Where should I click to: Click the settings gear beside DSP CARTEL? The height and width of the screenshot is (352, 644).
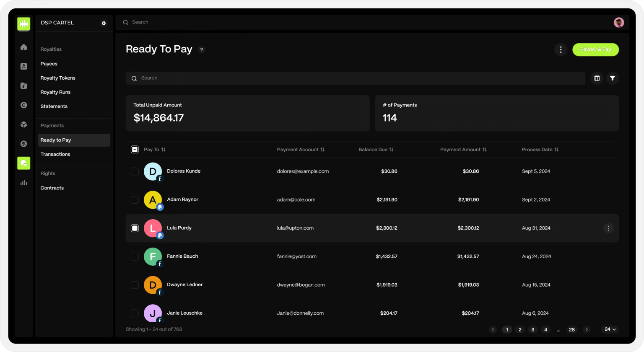[104, 23]
